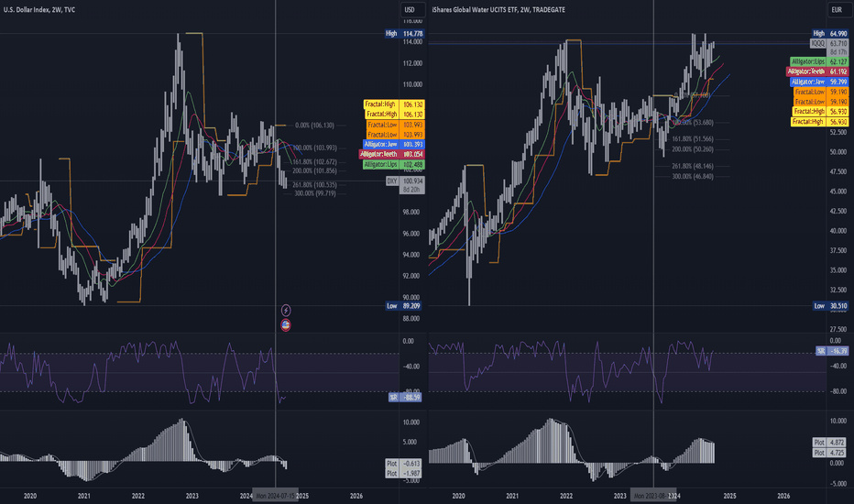Click the Alligator:Lips 62.127 label
Image resolution: width=854 pixels, height=504 pixels.
tap(820, 61)
